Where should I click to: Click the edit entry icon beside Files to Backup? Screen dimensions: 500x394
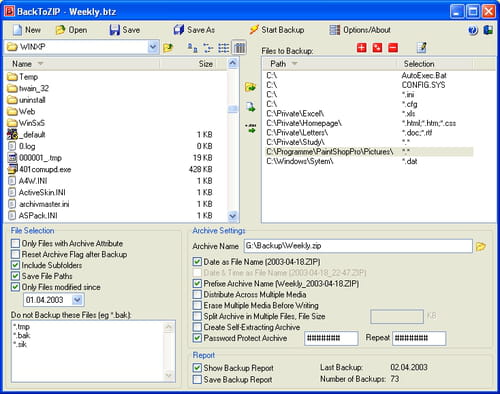pyautogui.click(x=422, y=48)
